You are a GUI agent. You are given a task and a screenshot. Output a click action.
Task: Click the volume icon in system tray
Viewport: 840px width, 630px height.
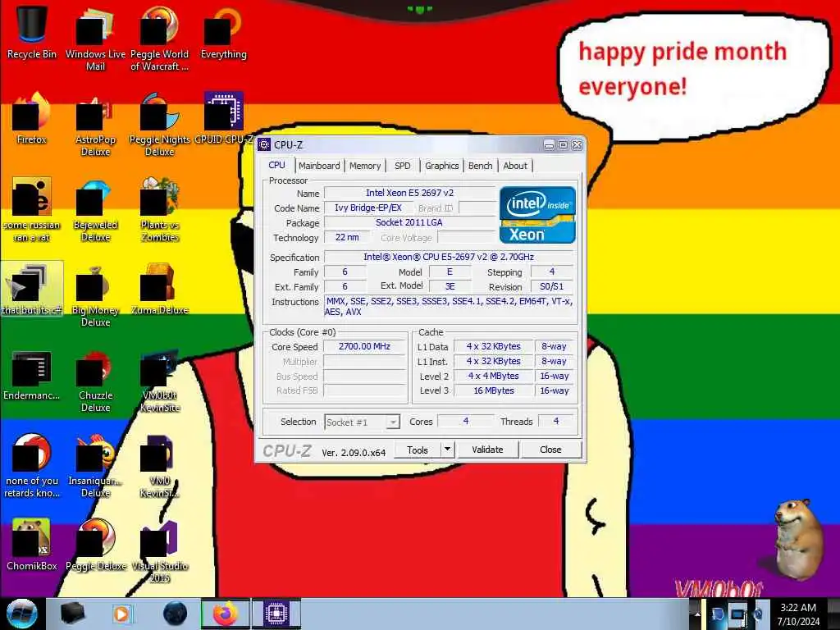click(759, 614)
